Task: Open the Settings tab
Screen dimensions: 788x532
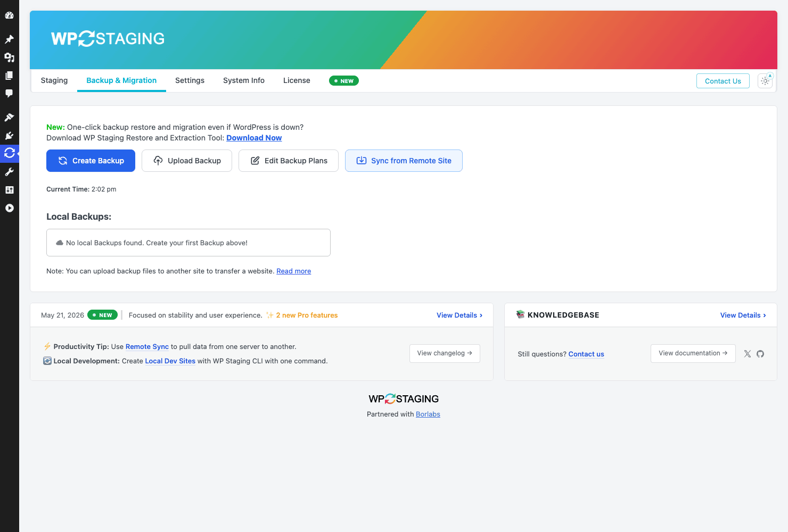Action: tap(190, 80)
